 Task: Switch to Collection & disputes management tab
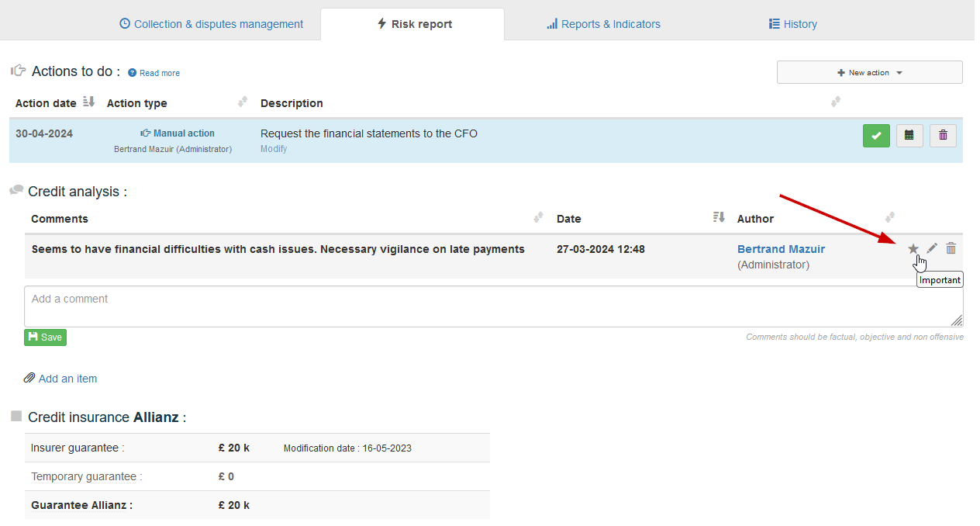tap(211, 24)
